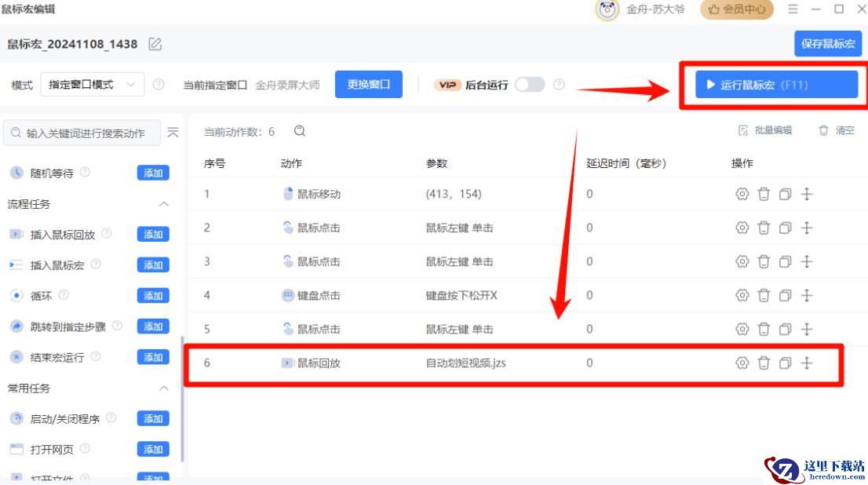Click the collapse list icon beside search box
The height and width of the screenshot is (485, 868).
[x=173, y=133]
